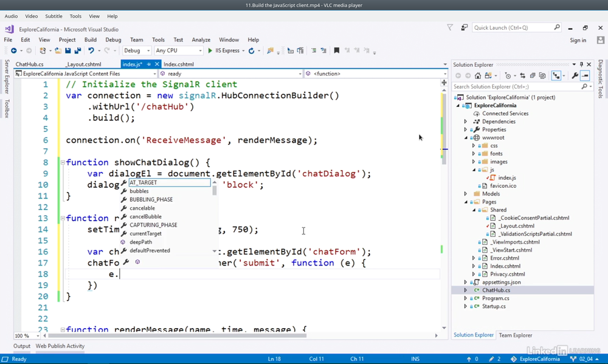Open Properties wrench icon in Solution Explorer

(575, 76)
